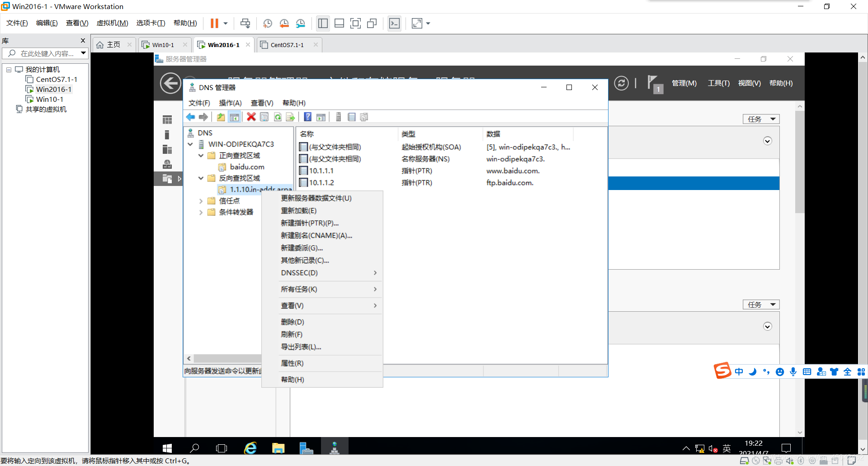Viewport: 868px width, 466px height.
Task: Click the 数据 column header
Action: coord(528,134)
